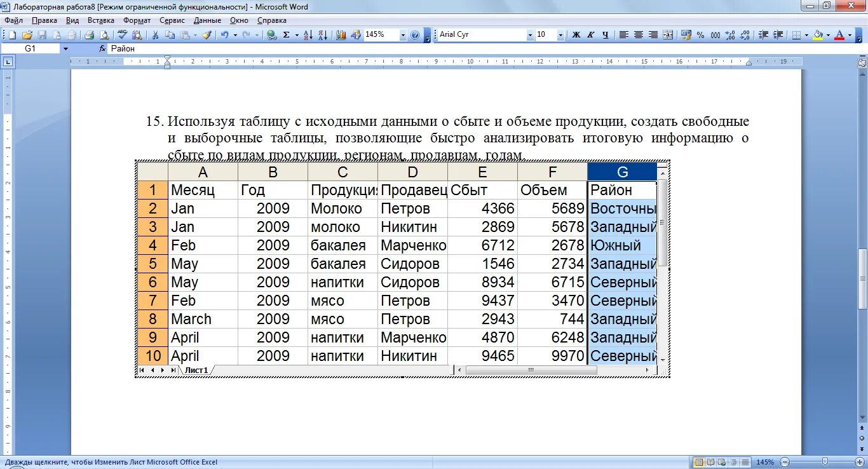Switch to Print Layout view button
The height and width of the screenshot is (469, 868).
point(699,462)
